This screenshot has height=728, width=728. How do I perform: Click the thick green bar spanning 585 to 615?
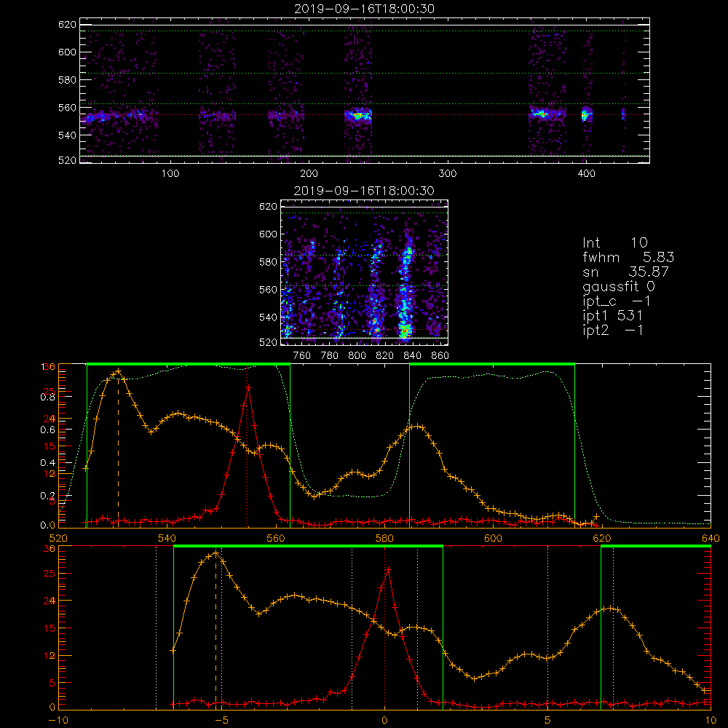coord(492,365)
